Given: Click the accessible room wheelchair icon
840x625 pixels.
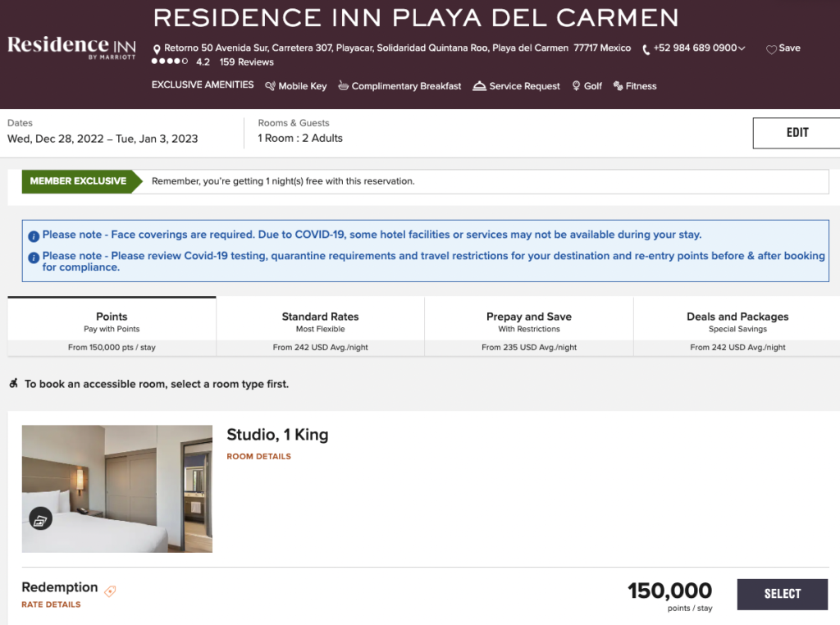Looking at the screenshot, I should pos(13,383).
